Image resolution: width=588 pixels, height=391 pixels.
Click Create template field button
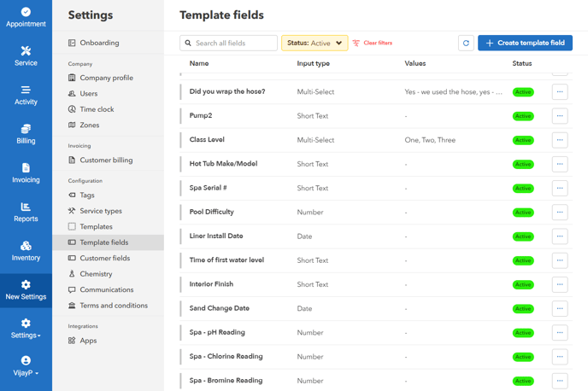[x=525, y=43]
